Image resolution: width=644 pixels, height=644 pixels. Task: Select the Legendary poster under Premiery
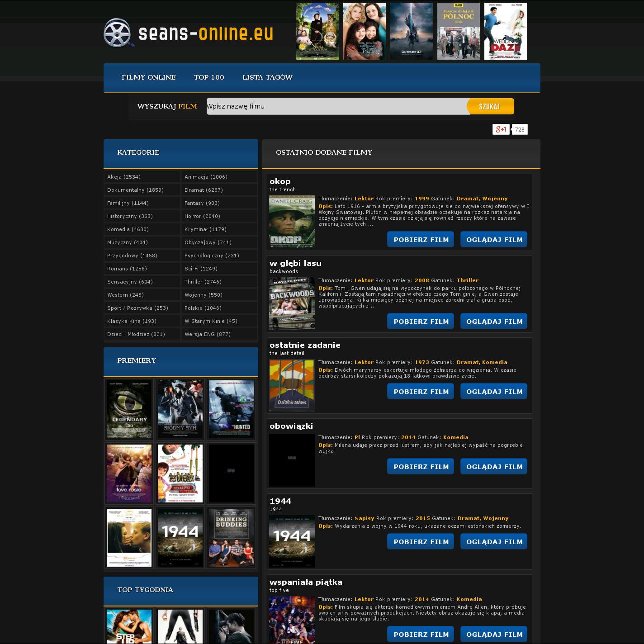[x=129, y=409]
